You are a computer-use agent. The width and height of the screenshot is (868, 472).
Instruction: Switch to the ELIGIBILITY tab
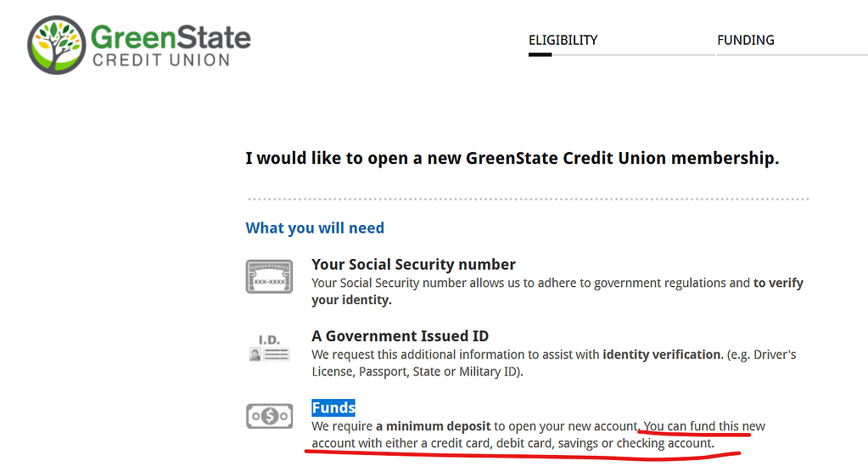pyautogui.click(x=563, y=40)
